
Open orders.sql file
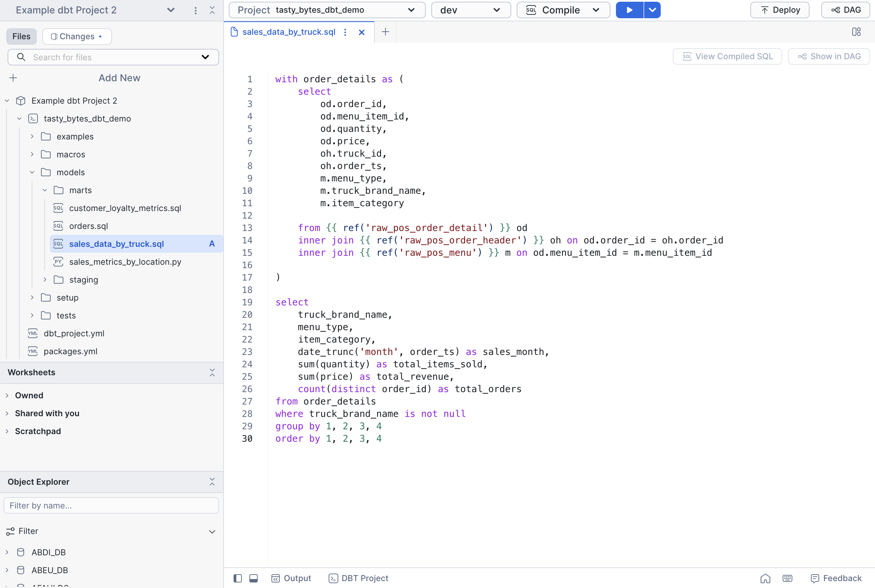[89, 226]
